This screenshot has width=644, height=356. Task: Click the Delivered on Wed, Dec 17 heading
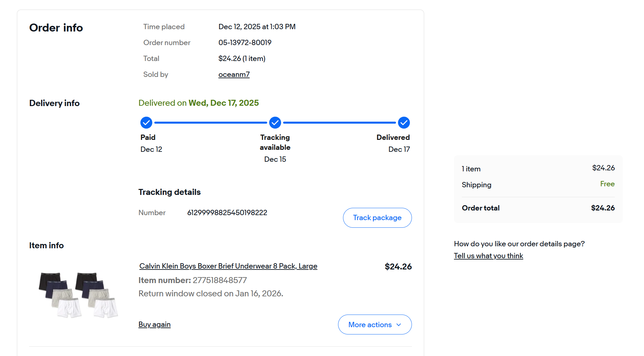pyautogui.click(x=198, y=103)
